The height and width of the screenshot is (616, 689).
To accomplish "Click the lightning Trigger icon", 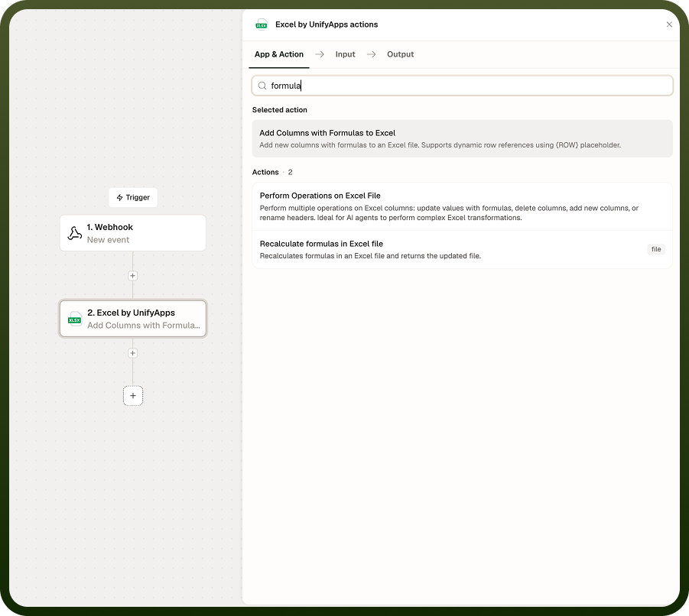I will [x=119, y=198].
